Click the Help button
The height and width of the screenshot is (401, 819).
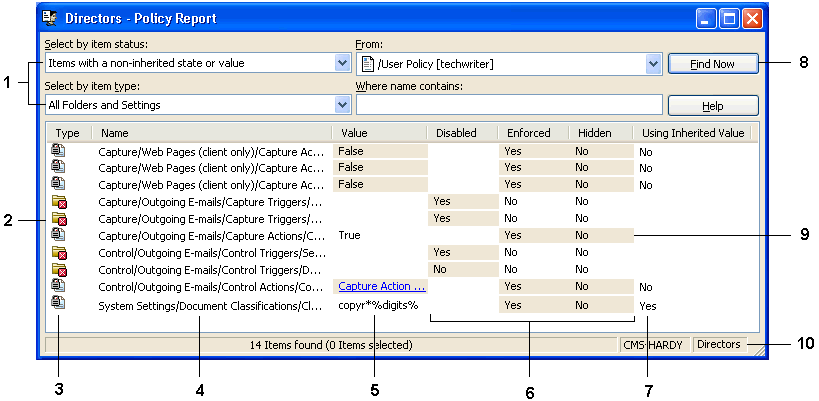713,105
